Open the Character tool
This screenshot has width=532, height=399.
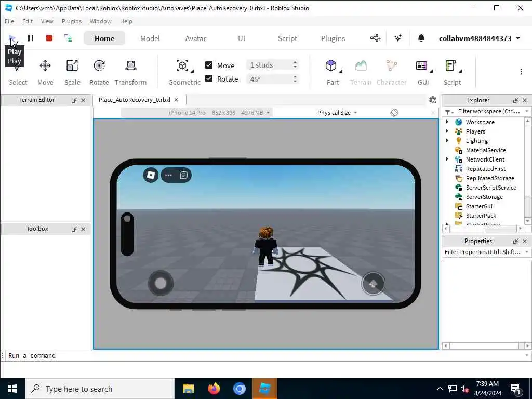click(x=391, y=72)
